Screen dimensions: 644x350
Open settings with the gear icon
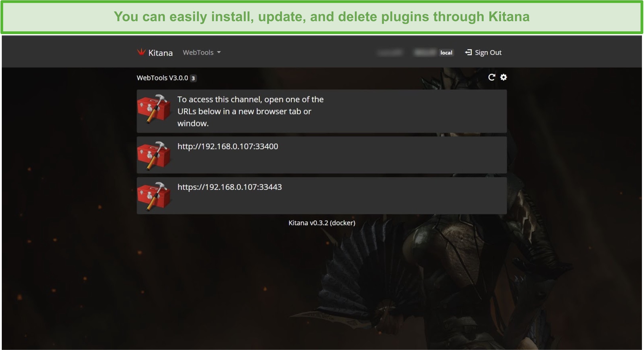tap(503, 77)
